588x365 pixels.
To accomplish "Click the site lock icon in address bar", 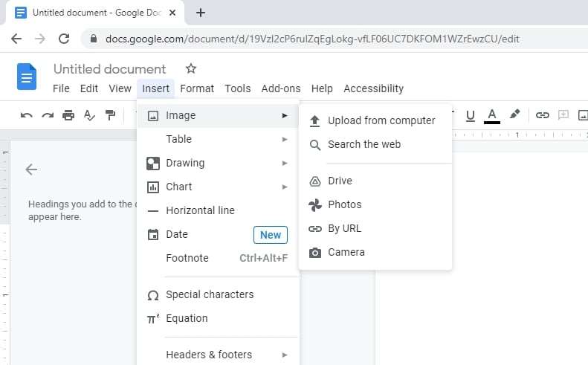I will pos(94,39).
